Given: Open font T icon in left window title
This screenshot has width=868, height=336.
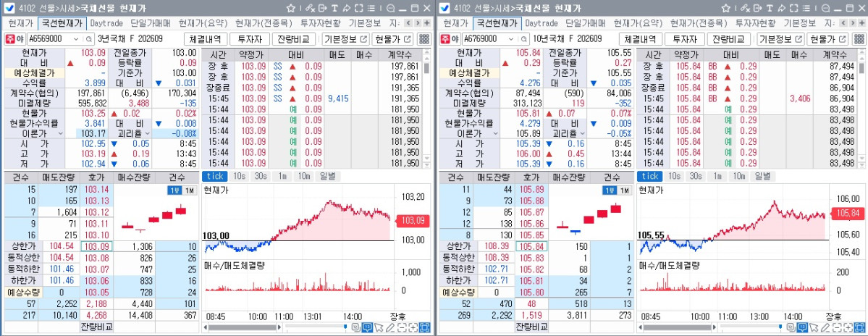Looking at the screenshot, I should click(334, 8).
